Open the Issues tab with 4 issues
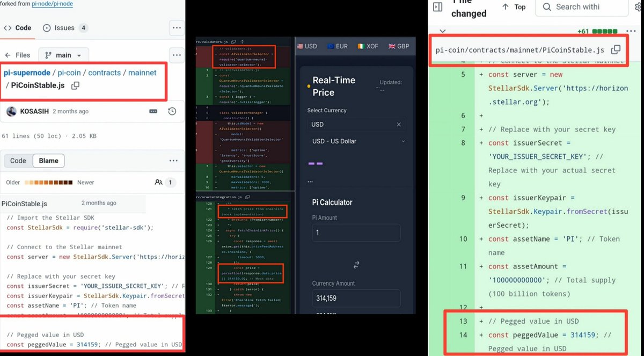644x356 pixels. click(65, 27)
